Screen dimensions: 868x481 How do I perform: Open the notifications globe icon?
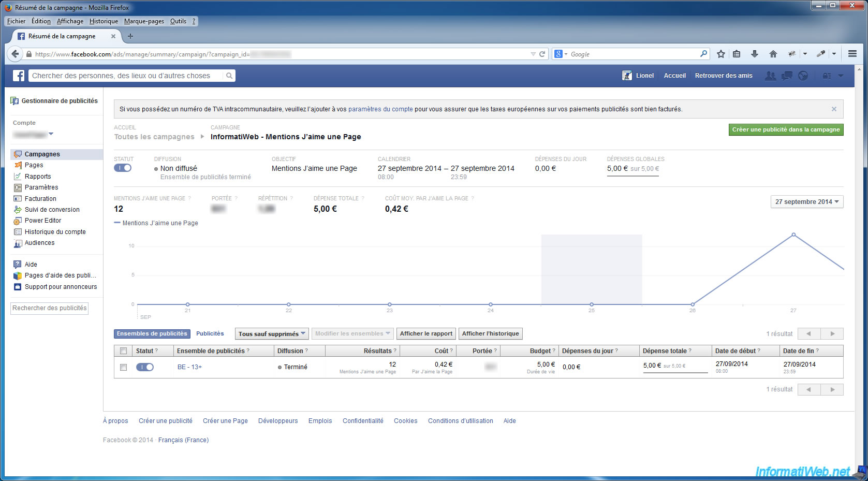pos(803,76)
